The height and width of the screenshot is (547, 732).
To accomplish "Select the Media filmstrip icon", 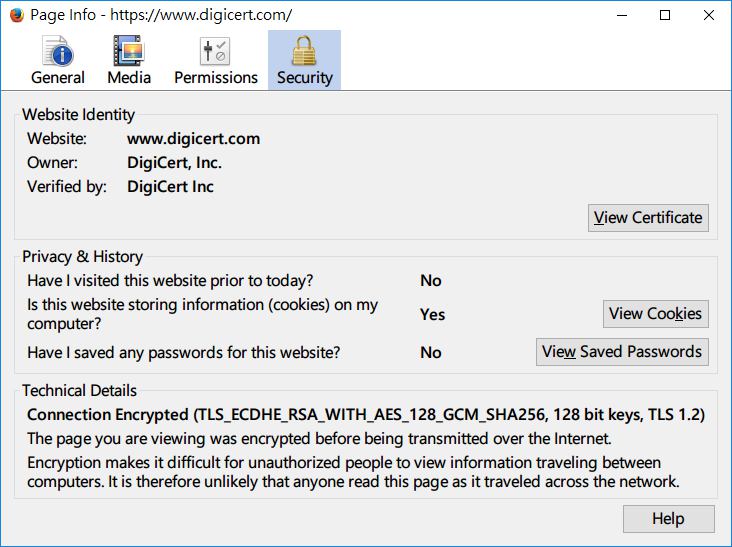I will pyautogui.click(x=129, y=50).
